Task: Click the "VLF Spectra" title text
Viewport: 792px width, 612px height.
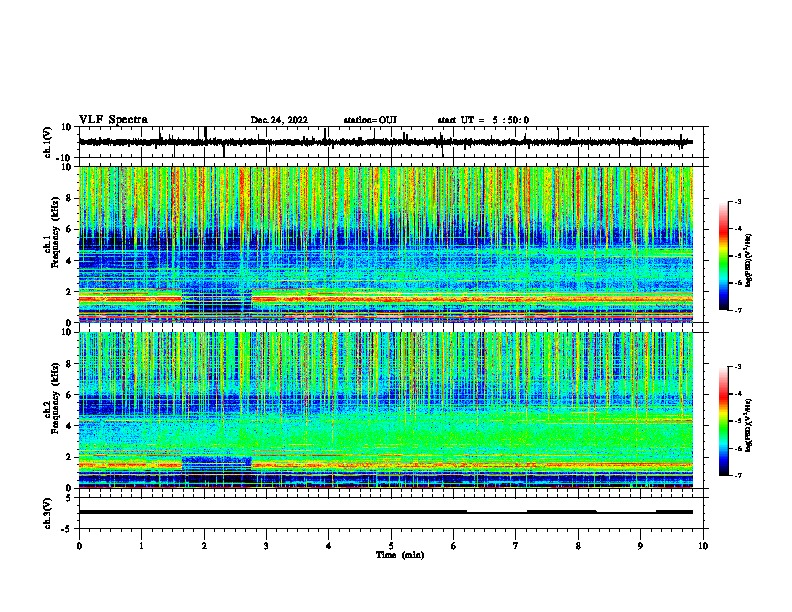Action: tap(113, 120)
